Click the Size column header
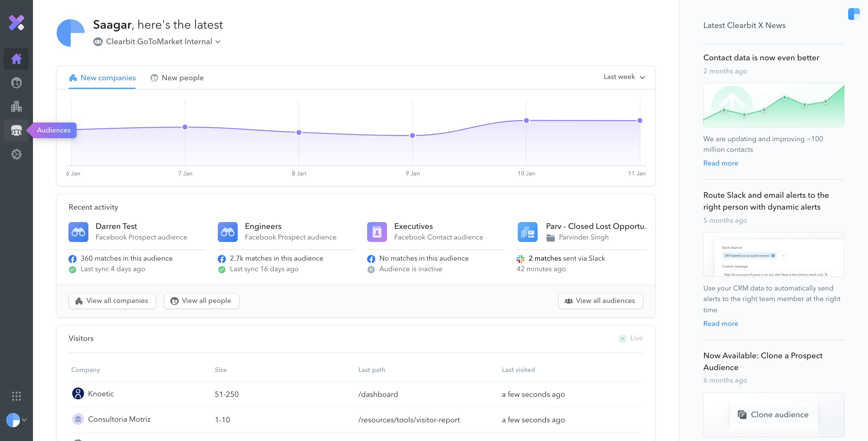The image size is (868, 441). [x=220, y=369]
